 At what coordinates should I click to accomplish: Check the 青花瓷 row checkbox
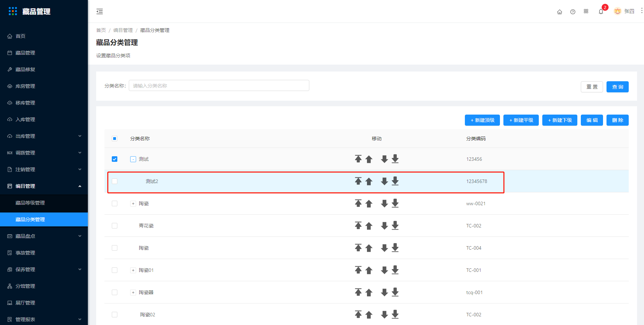pos(115,226)
